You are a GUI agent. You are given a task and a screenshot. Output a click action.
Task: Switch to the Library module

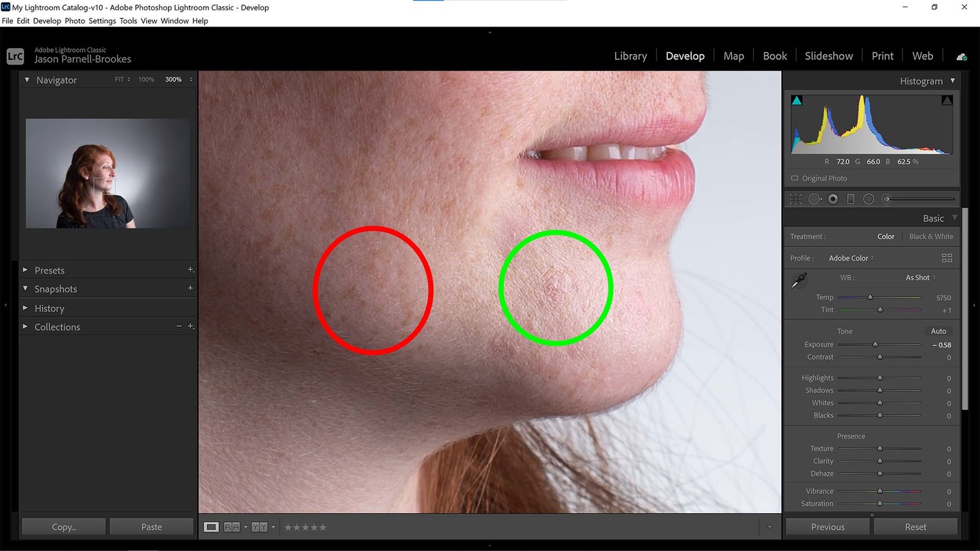pyautogui.click(x=630, y=56)
